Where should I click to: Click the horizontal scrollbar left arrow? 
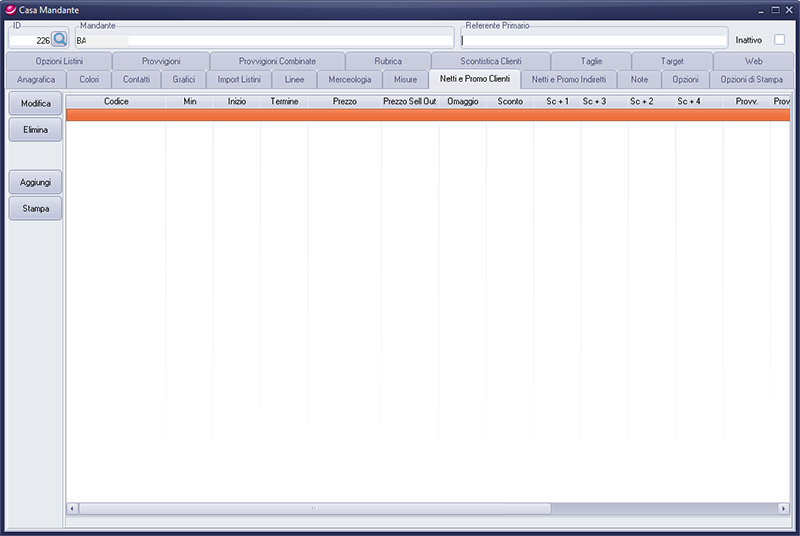click(72, 508)
